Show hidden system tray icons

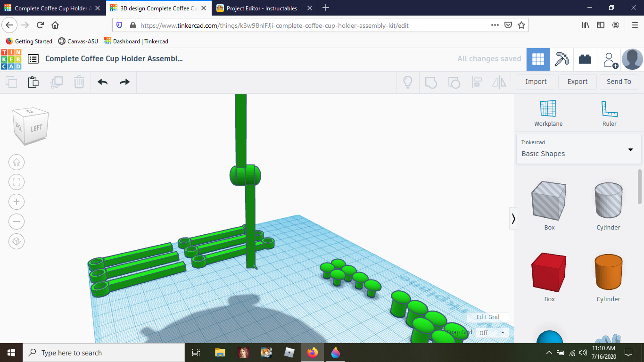point(549,353)
